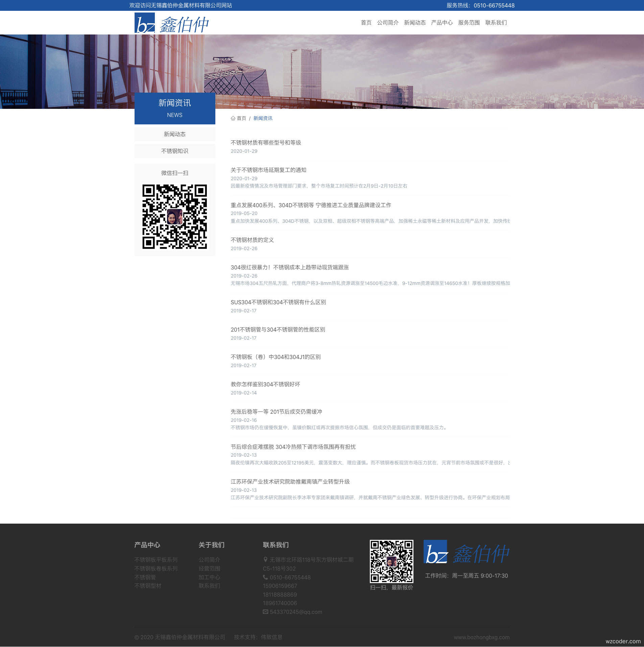Open the article 关于不锈钢市场延期复工的通知
The height and width of the screenshot is (647, 644).
point(268,170)
